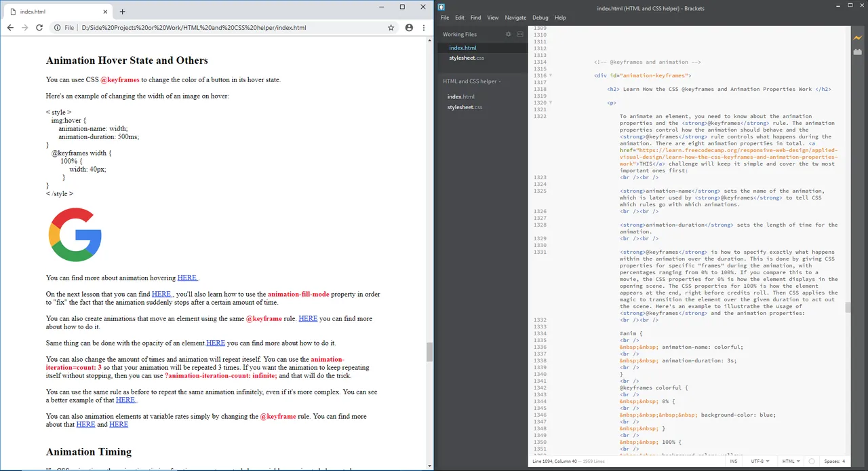Open the UTF-8 encoding dropdown
This screenshot has height=471, width=868.
click(x=760, y=461)
